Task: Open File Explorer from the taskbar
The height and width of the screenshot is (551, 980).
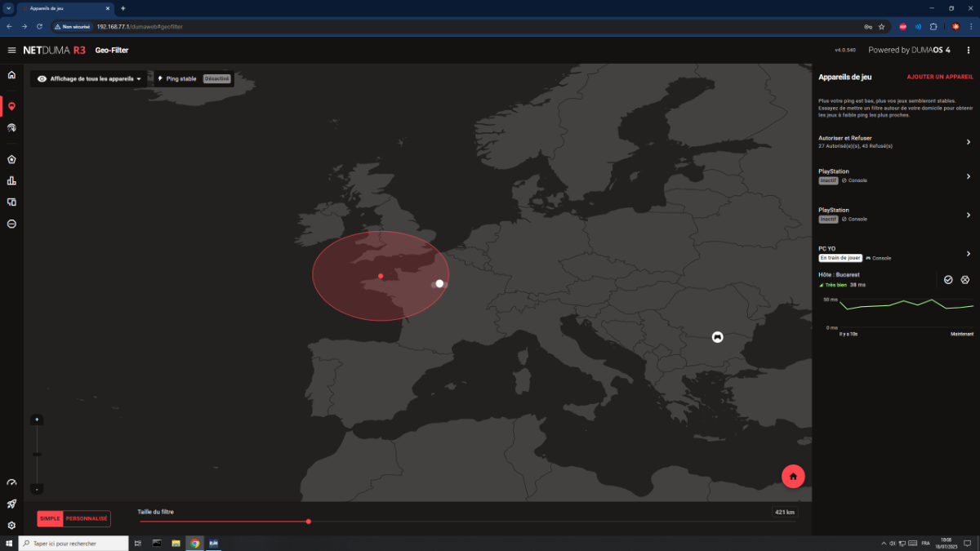Action: [x=176, y=543]
